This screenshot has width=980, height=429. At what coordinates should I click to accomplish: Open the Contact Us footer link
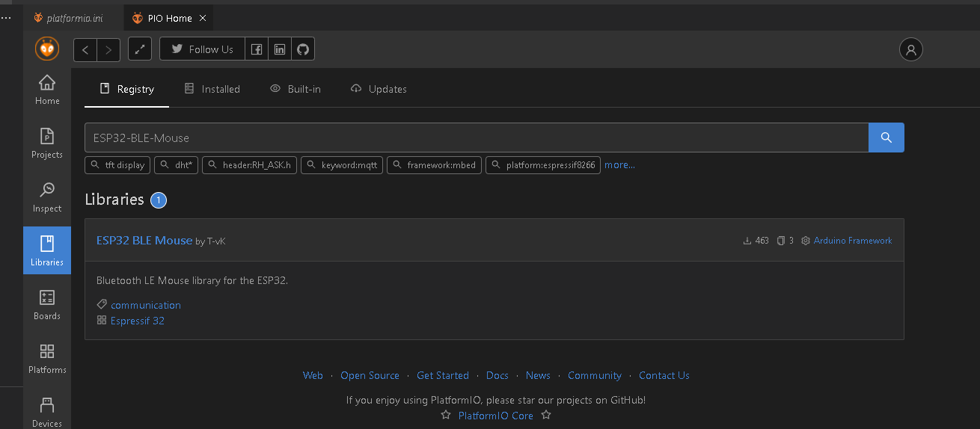[664, 375]
